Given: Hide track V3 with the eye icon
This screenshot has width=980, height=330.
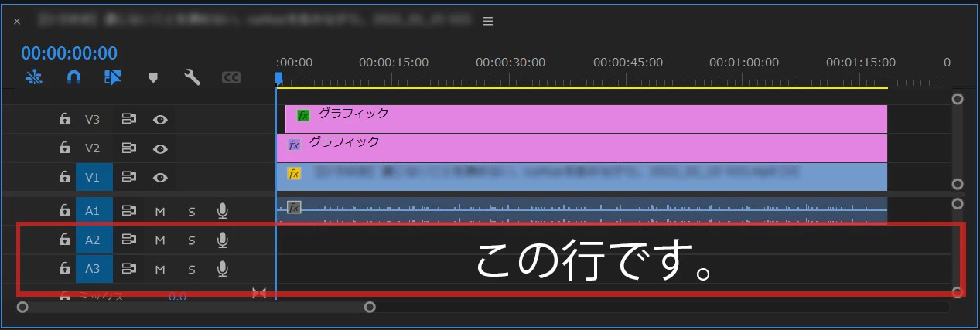Looking at the screenshot, I should (160, 119).
